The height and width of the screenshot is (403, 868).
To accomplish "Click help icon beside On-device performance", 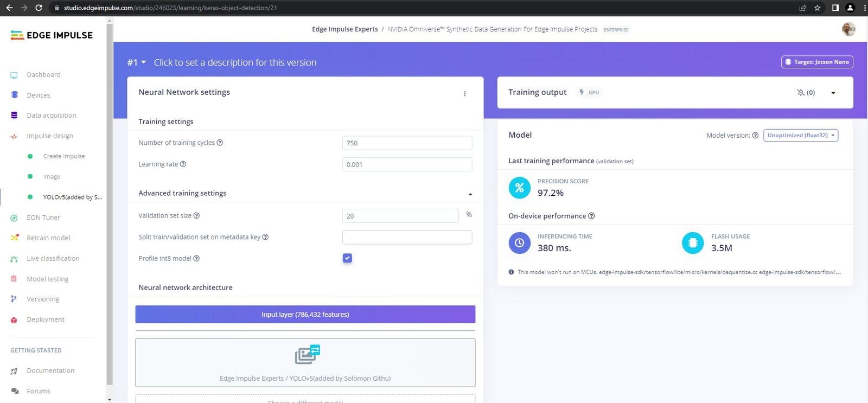I will click(x=591, y=216).
